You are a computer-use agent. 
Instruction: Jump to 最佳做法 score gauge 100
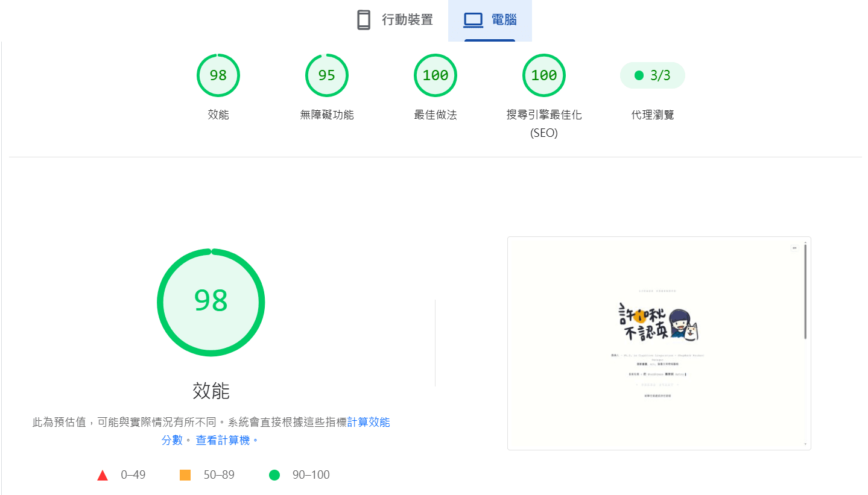436,75
